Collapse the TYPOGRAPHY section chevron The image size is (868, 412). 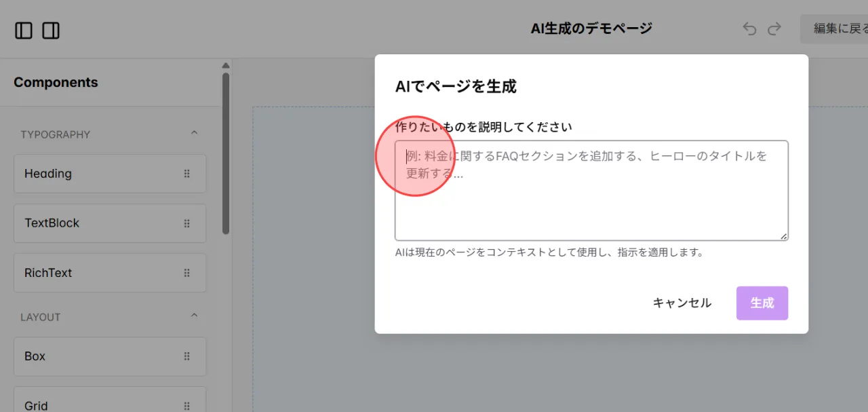[194, 133]
